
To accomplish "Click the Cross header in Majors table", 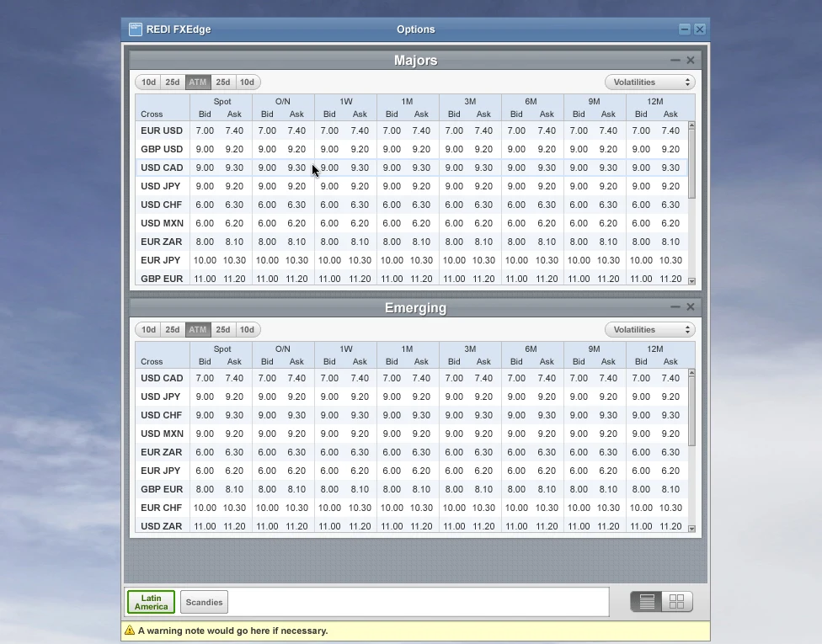I will 152,114.
